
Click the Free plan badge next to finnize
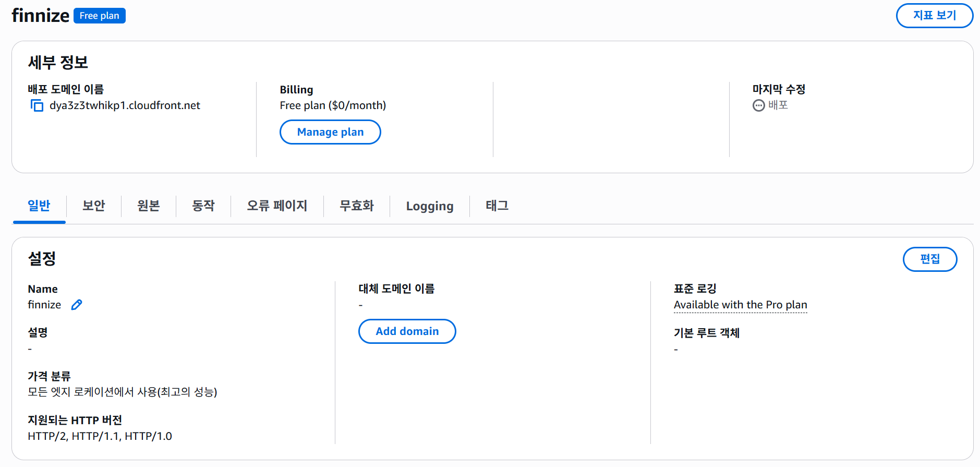[99, 16]
